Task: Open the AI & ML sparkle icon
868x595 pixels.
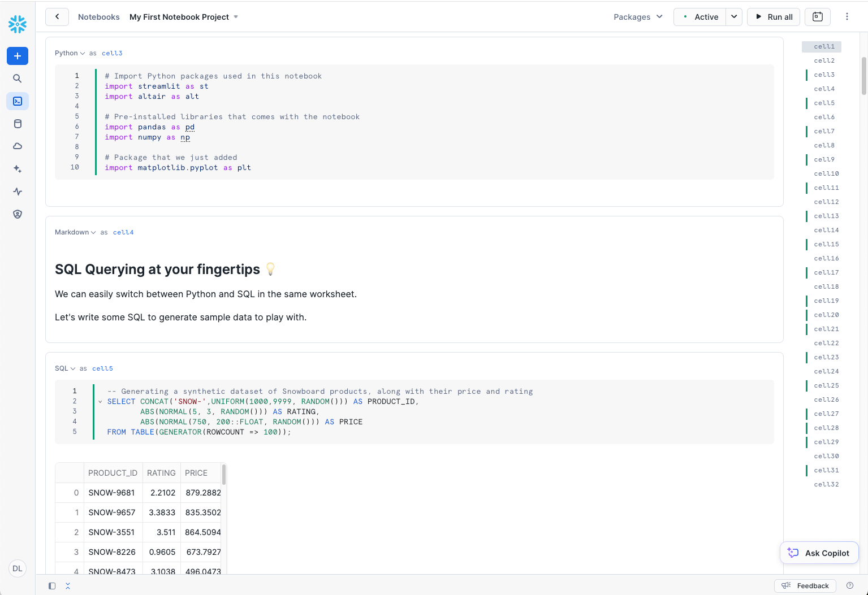Action: click(18, 169)
